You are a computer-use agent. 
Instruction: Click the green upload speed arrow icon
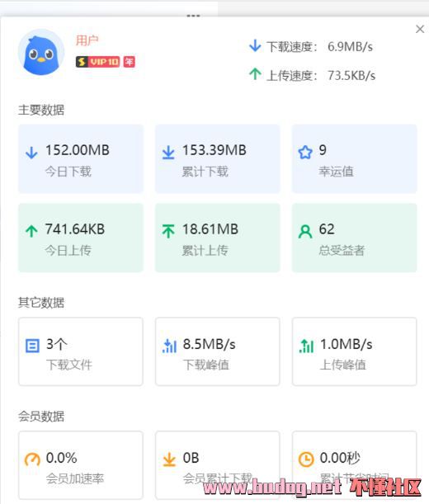255,74
